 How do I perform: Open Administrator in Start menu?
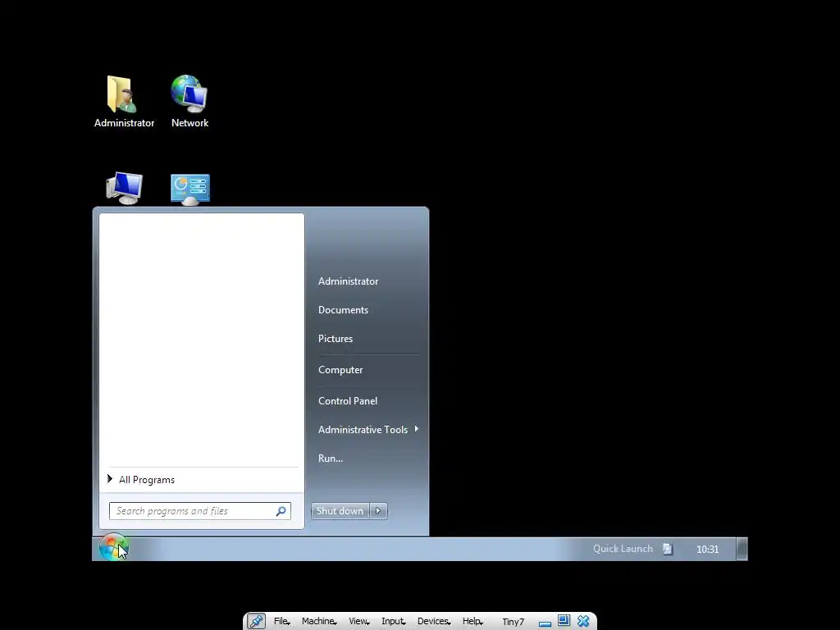coord(348,281)
